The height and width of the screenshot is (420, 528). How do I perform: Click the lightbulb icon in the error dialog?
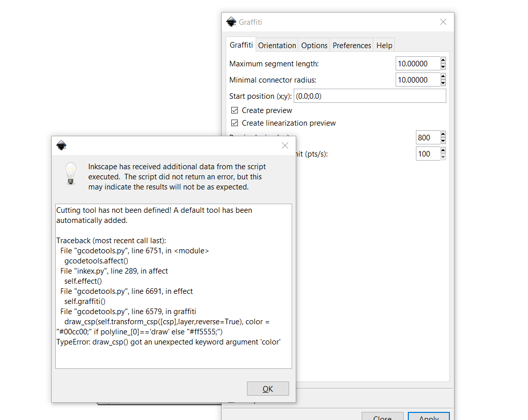pyautogui.click(x=71, y=173)
